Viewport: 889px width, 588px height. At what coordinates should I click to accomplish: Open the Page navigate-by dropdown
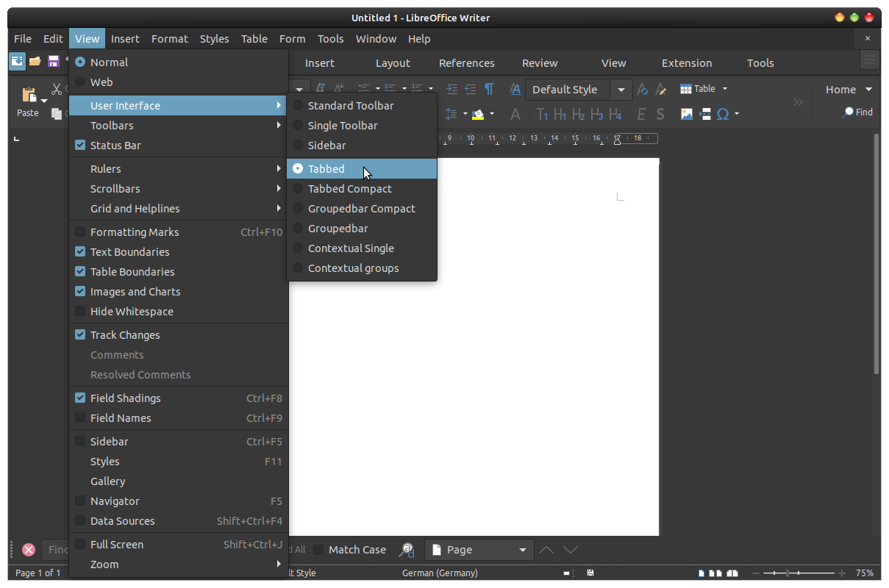point(479,550)
